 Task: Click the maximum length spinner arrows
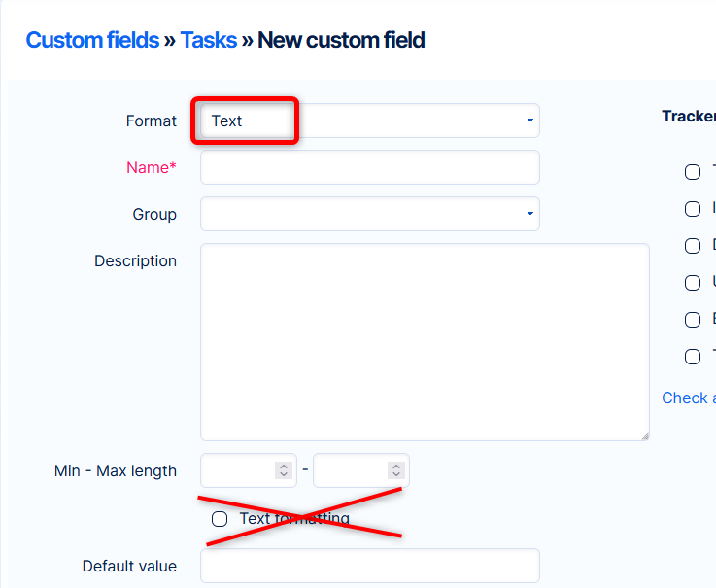(x=395, y=470)
